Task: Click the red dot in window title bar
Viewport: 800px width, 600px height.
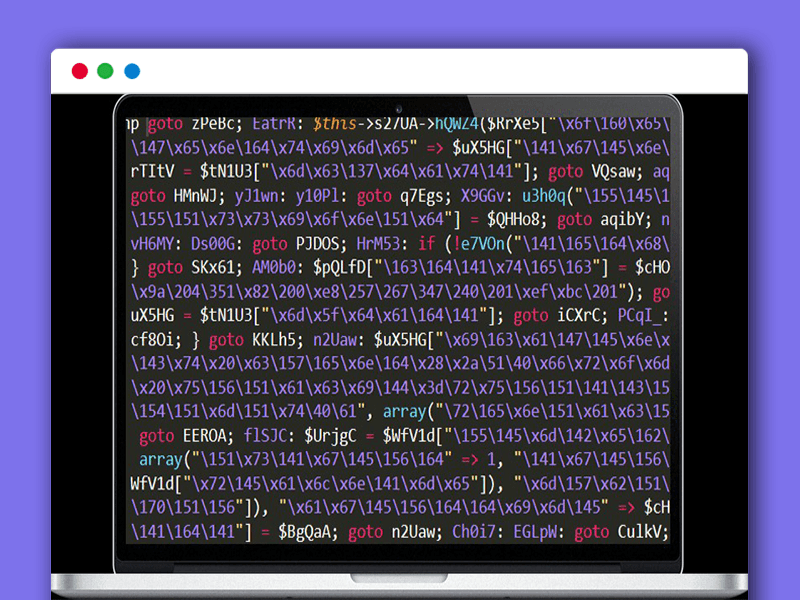Action: coord(79,71)
